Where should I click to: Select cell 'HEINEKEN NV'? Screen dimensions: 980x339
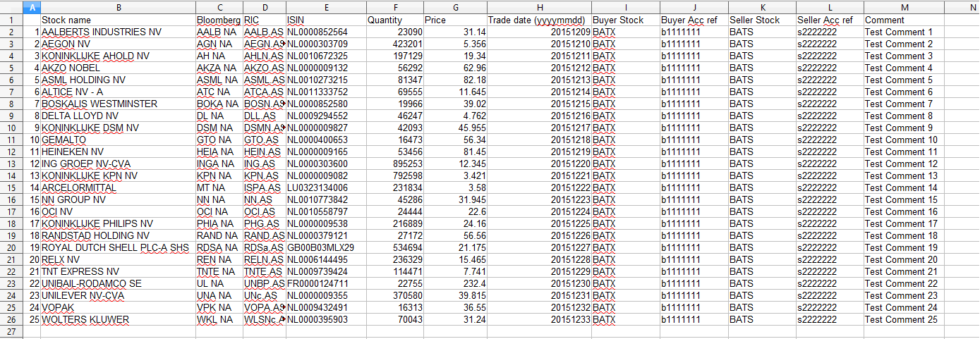(118, 152)
